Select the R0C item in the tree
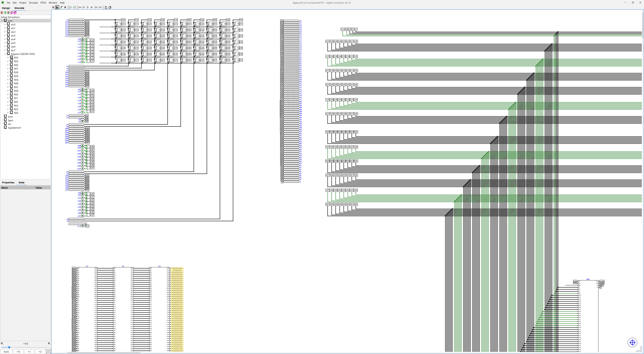This screenshot has width=644, height=354. pyautogui.click(x=16, y=87)
